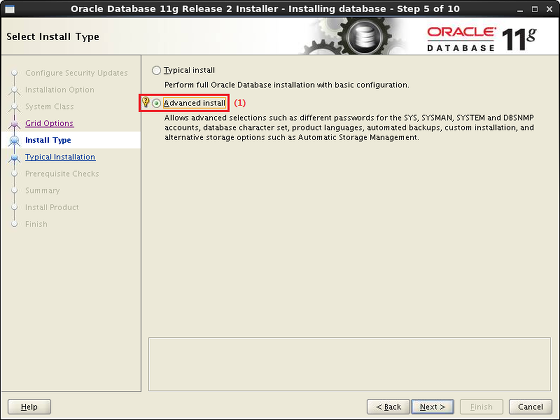Image resolution: width=560 pixels, height=420 pixels.
Task: Click the Summary step text
Action: click(x=42, y=190)
